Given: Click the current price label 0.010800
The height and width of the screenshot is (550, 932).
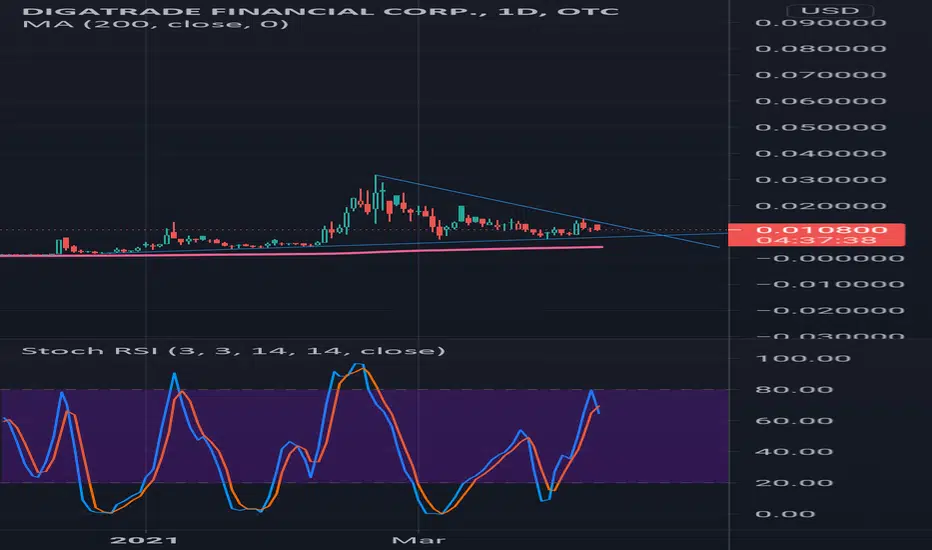Looking at the screenshot, I should (x=821, y=230).
